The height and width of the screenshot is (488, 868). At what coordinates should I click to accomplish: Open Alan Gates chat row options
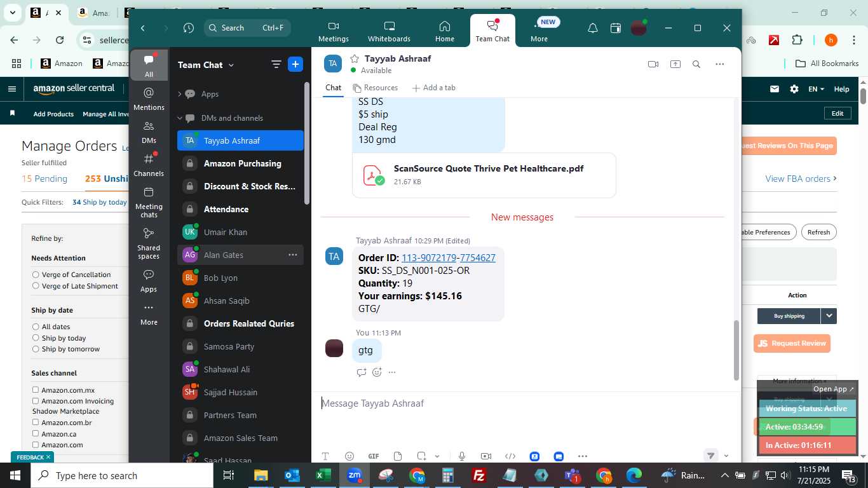click(293, 255)
